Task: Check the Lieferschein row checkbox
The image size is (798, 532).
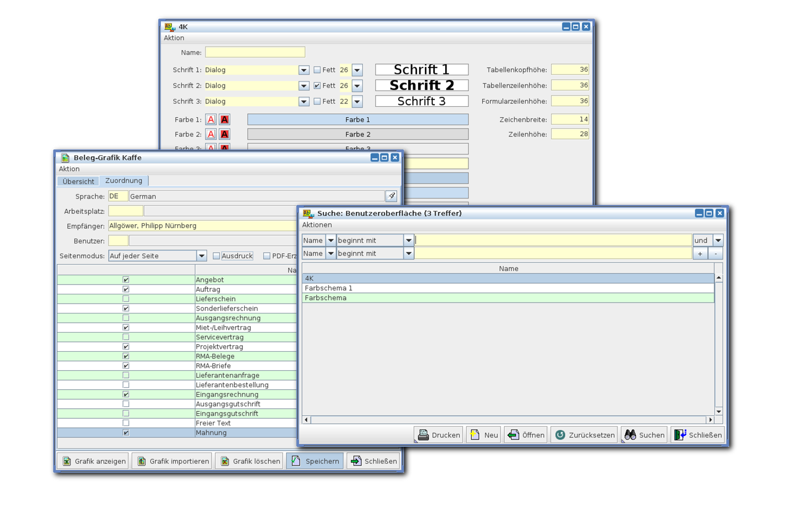Action: pyautogui.click(x=126, y=299)
